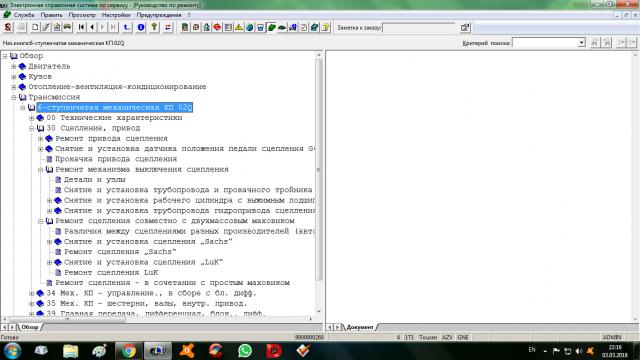Image resolution: width=640 pixels, height=360 pixels.
Task: Select Ремонт сцепления LuK item
Action: (111, 272)
